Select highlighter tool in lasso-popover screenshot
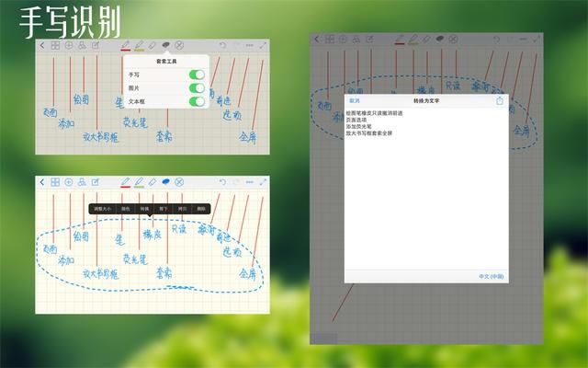Viewport: 588px width, 368px height. pyautogui.click(x=139, y=45)
